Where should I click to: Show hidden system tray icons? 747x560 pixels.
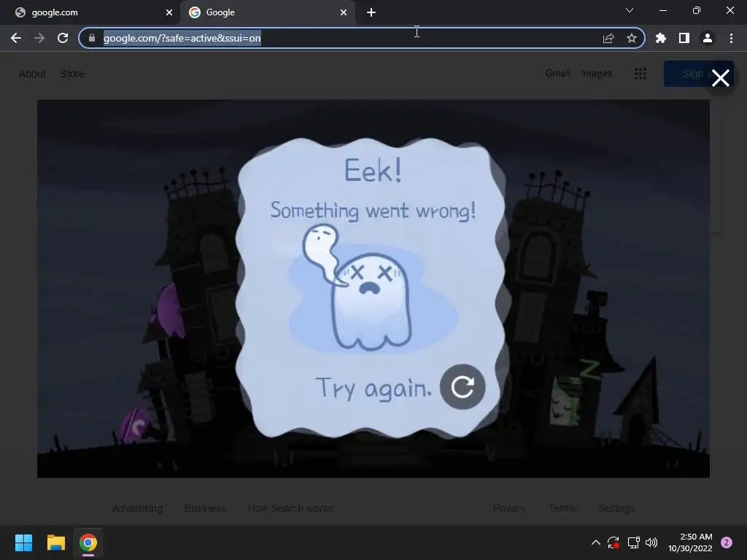(x=595, y=542)
